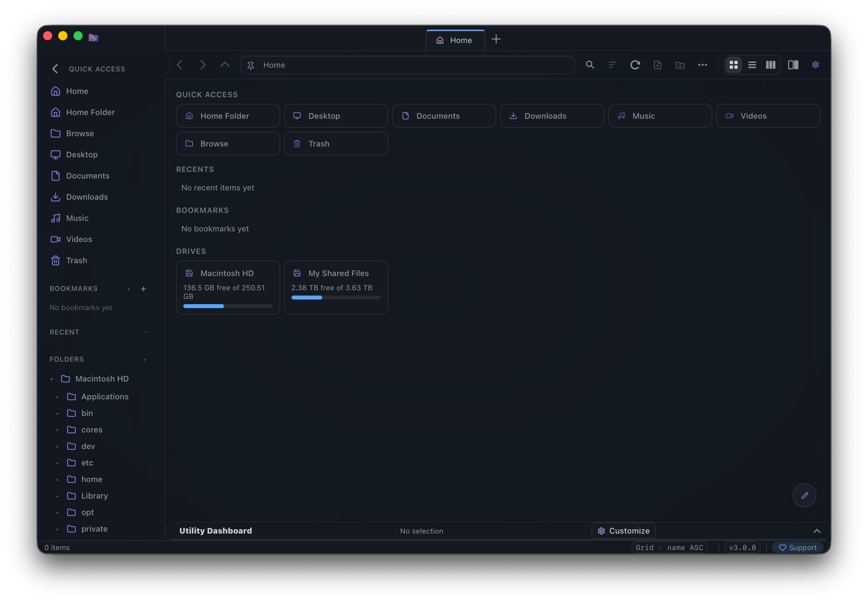Click the Home address bar field
This screenshot has width=868, height=603.
coord(407,65)
